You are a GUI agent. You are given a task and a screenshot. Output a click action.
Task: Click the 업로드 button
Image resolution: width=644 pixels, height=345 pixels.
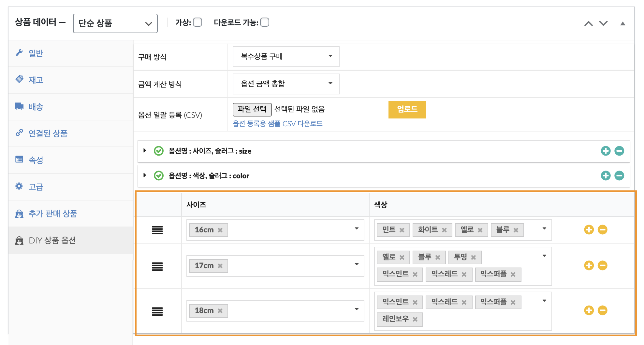(x=407, y=110)
